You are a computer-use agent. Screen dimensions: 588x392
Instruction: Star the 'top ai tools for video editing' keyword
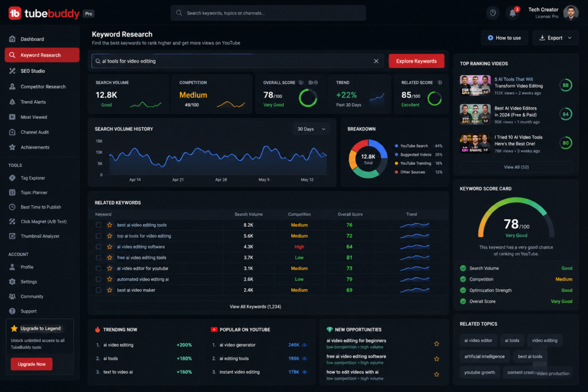click(x=110, y=236)
